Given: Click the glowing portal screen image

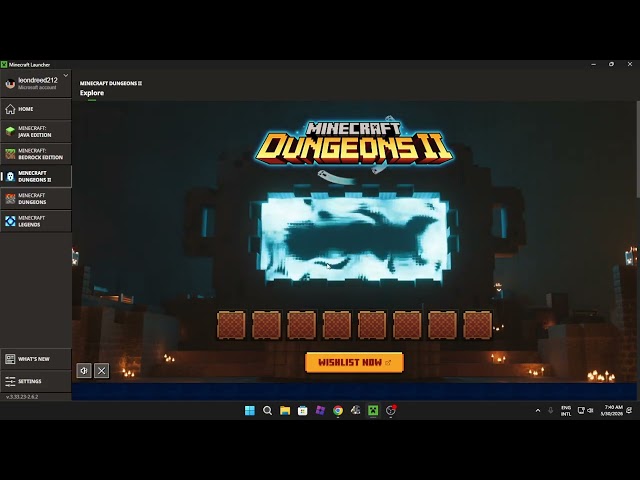Looking at the screenshot, I should click(x=355, y=239).
